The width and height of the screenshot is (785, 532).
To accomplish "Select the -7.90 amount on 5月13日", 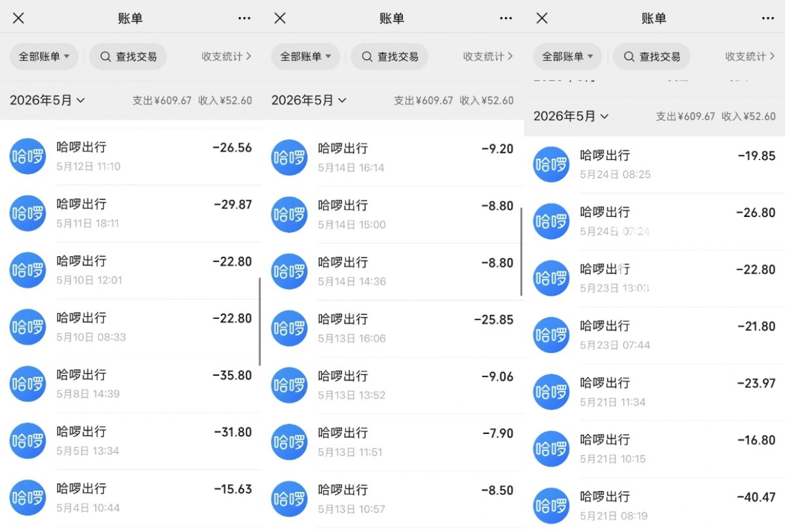I will click(x=497, y=433).
